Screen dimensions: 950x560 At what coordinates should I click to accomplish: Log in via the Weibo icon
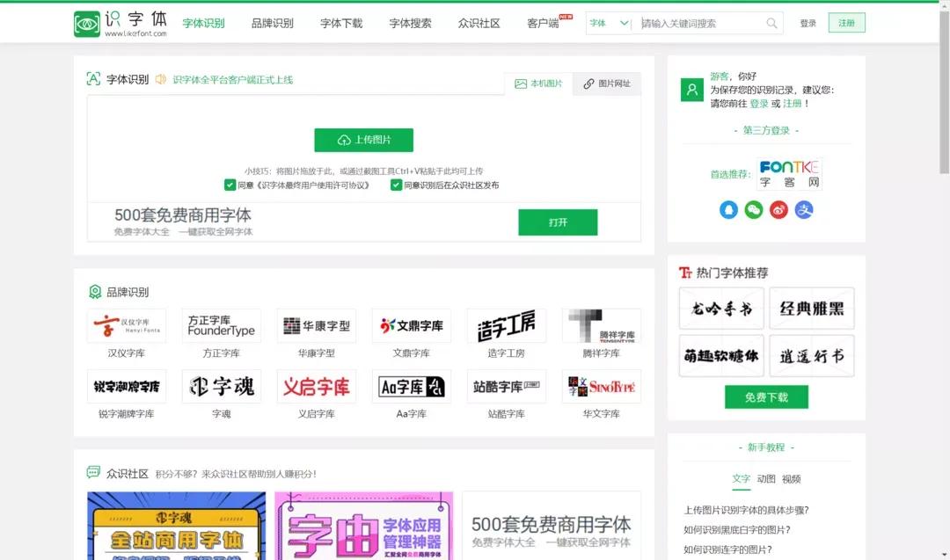(778, 210)
